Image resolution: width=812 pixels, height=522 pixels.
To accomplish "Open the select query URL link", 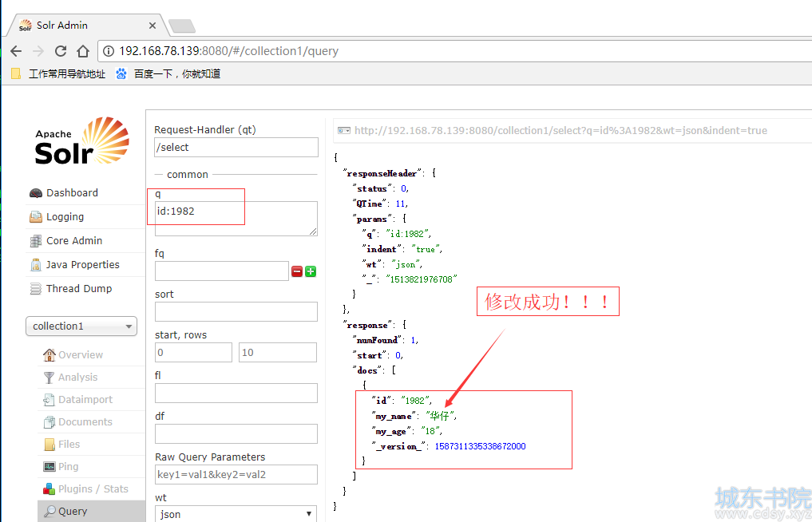I will [560, 131].
